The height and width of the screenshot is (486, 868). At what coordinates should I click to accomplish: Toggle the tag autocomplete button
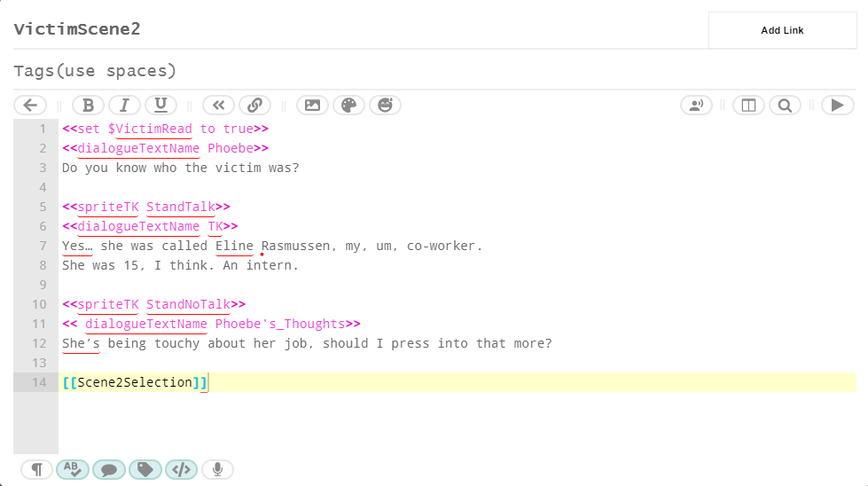pyautogui.click(x=145, y=470)
